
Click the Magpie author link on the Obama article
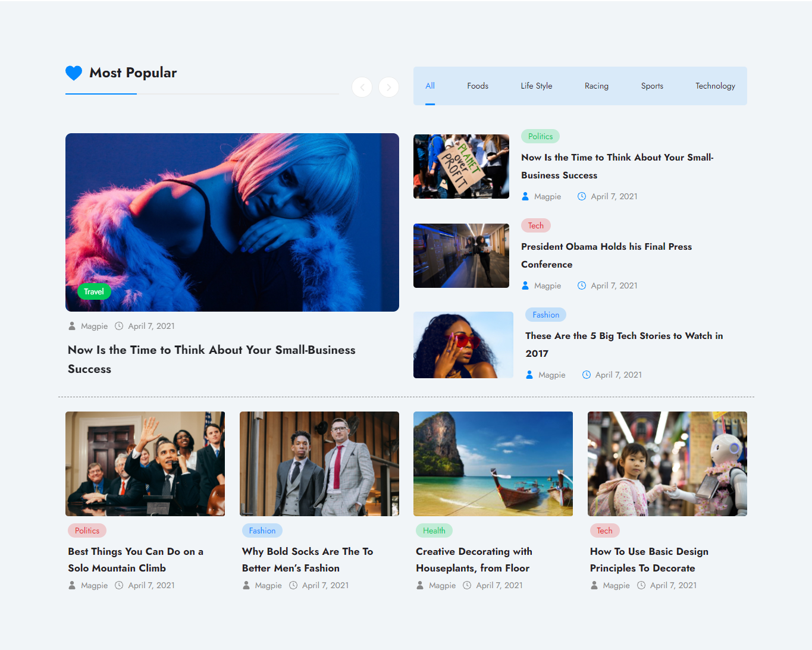(548, 285)
